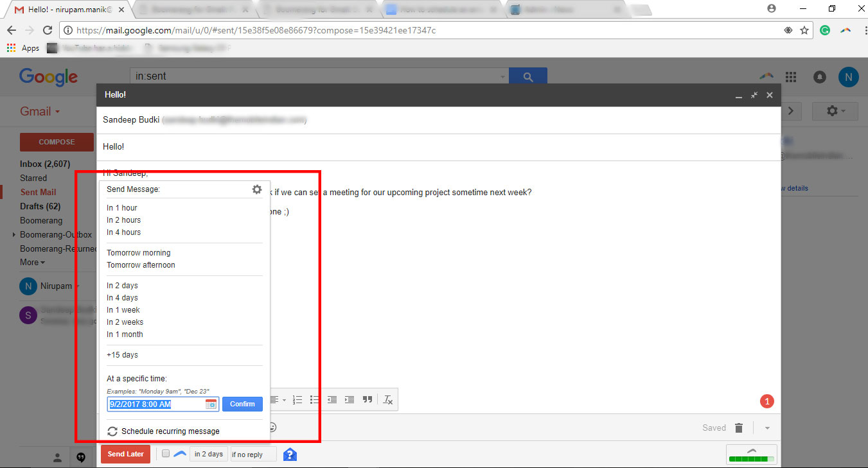Viewport: 868px width, 468px height.
Task: Select Tomorrow morning
Action: coord(139,253)
